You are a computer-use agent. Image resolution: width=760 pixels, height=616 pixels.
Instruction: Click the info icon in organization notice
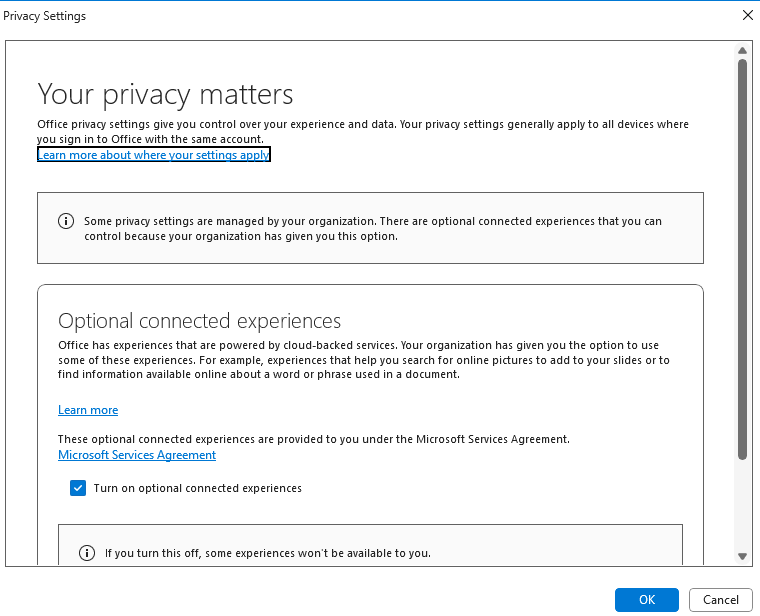coord(66,221)
